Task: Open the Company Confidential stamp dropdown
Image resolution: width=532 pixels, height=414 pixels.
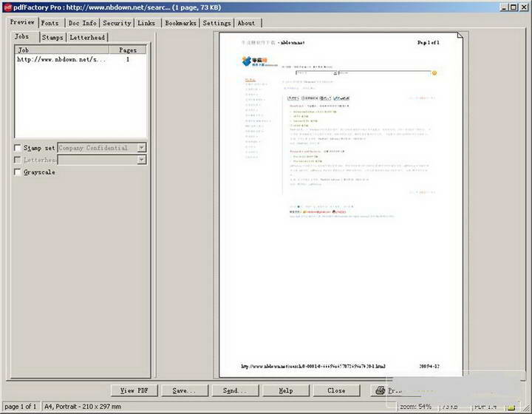Action: point(142,148)
